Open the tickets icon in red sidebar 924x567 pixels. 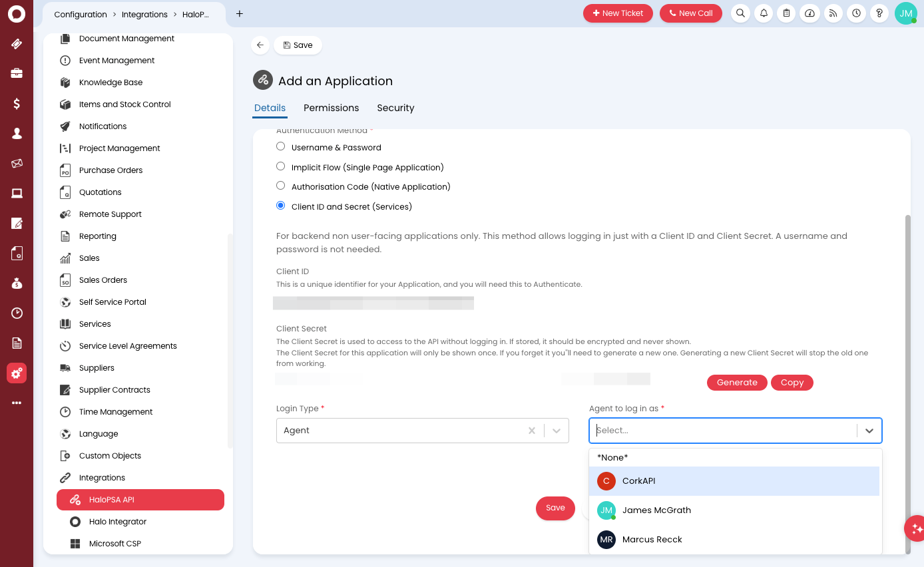(x=17, y=44)
